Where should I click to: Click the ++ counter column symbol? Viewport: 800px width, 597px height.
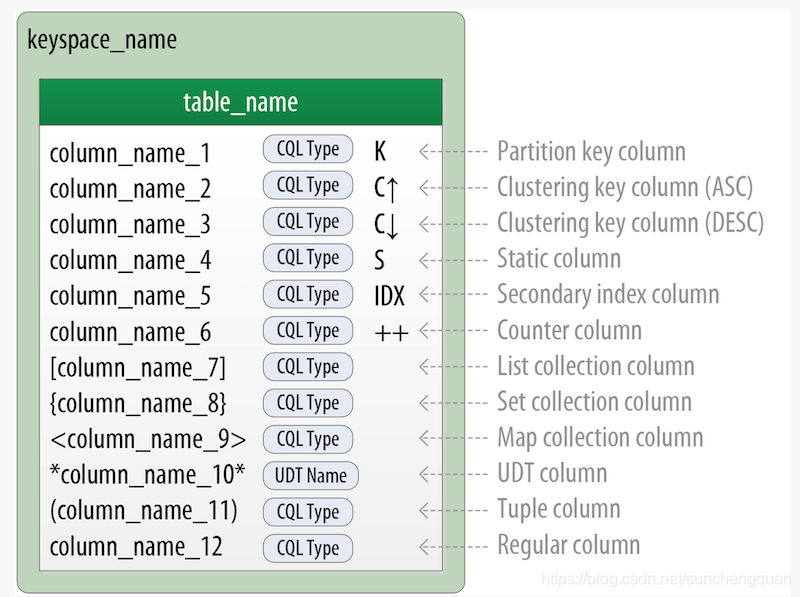[391, 334]
